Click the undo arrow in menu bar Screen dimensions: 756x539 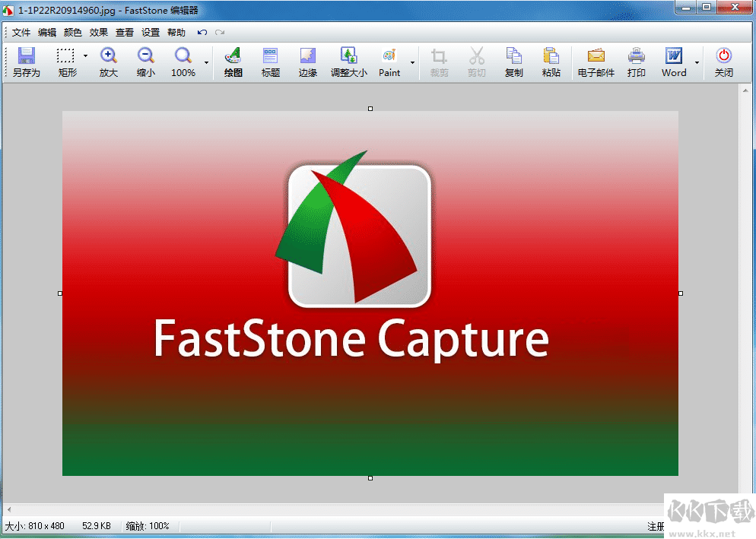(201, 32)
